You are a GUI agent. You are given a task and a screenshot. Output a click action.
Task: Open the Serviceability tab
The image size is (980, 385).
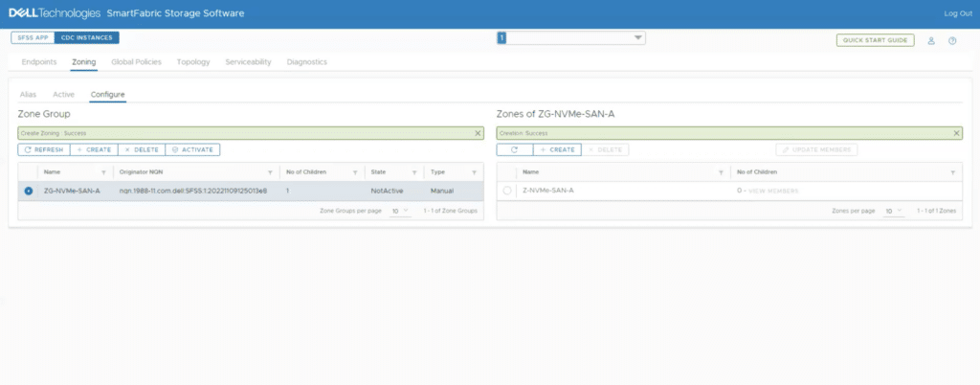pyautogui.click(x=248, y=62)
